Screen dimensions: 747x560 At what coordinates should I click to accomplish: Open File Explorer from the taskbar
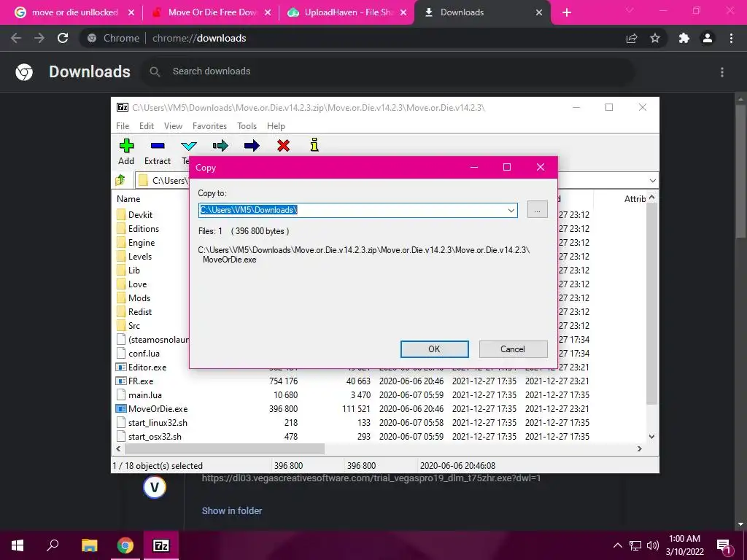[89, 545]
